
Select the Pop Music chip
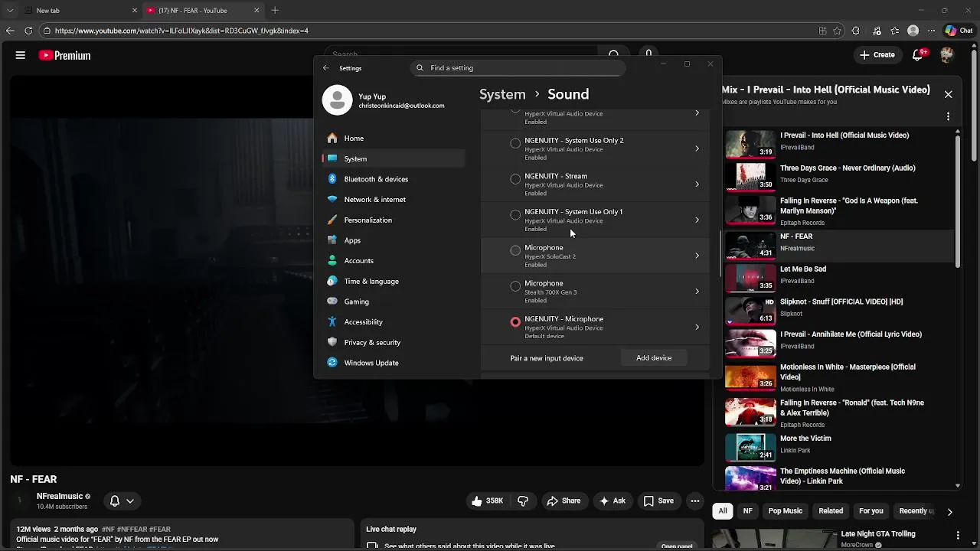[786, 511]
